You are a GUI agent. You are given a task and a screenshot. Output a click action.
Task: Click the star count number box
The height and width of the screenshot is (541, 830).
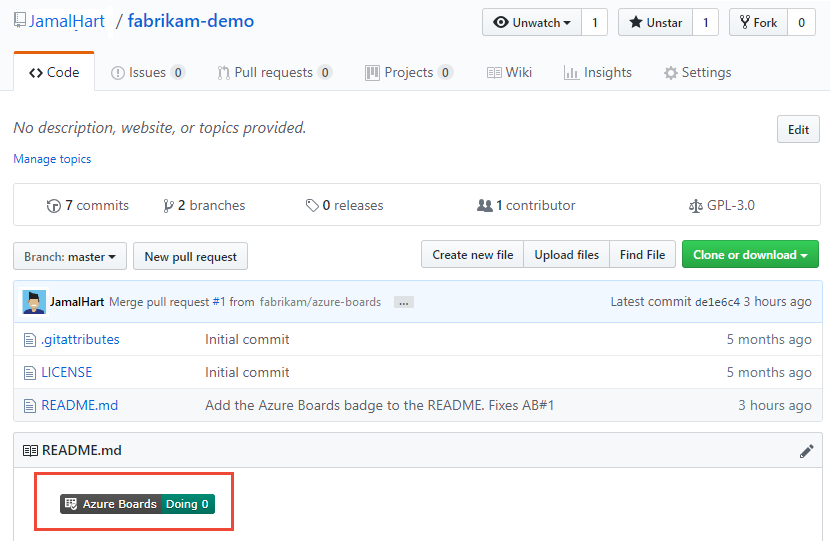point(705,22)
